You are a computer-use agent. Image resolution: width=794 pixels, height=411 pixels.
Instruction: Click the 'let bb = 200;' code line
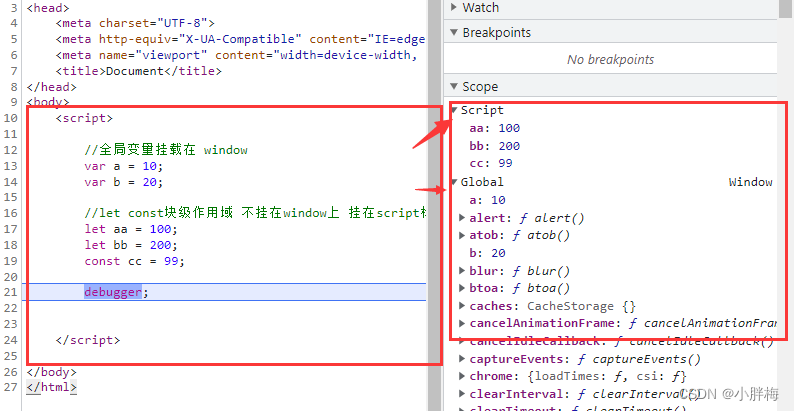tap(131, 245)
